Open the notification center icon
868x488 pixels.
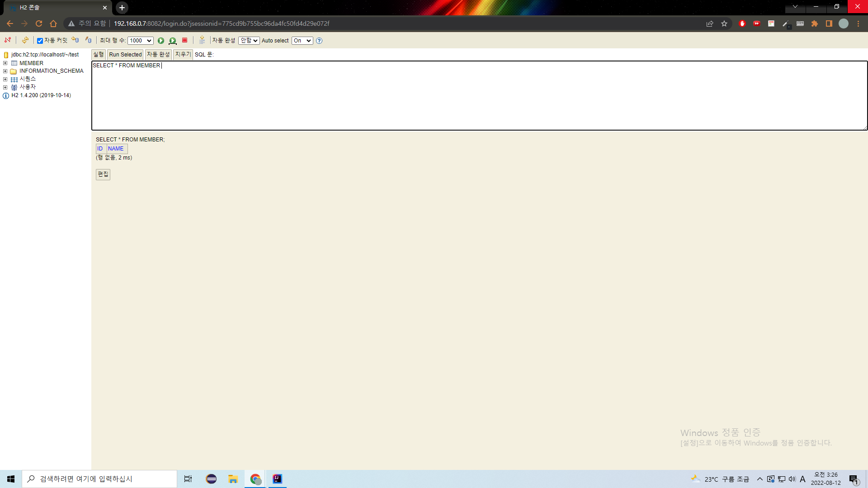click(x=854, y=479)
